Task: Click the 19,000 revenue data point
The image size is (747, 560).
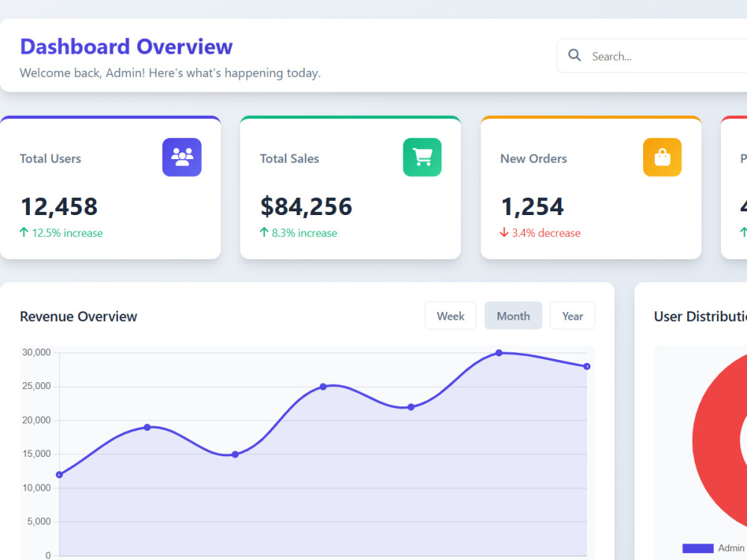Action: (147, 427)
